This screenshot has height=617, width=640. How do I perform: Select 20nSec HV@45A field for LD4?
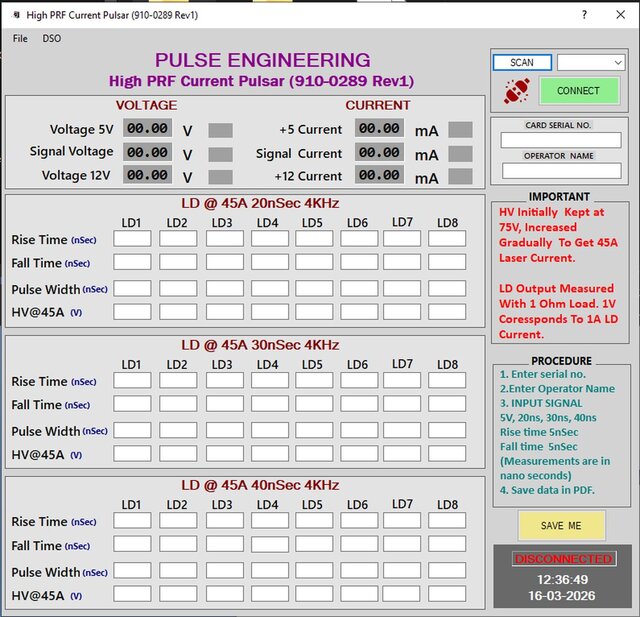pyautogui.click(x=270, y=312)
